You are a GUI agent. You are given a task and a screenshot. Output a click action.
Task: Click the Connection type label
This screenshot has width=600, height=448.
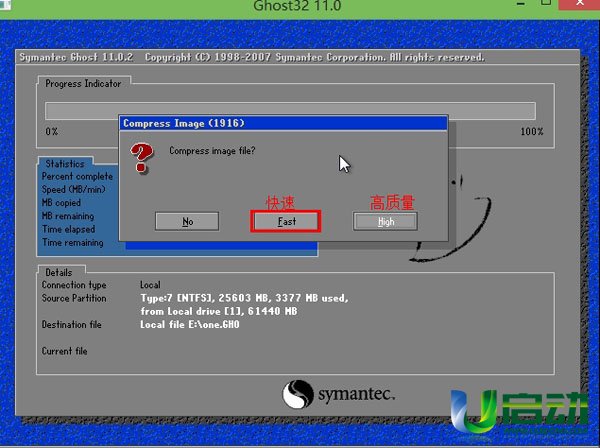tap(74, 285)
